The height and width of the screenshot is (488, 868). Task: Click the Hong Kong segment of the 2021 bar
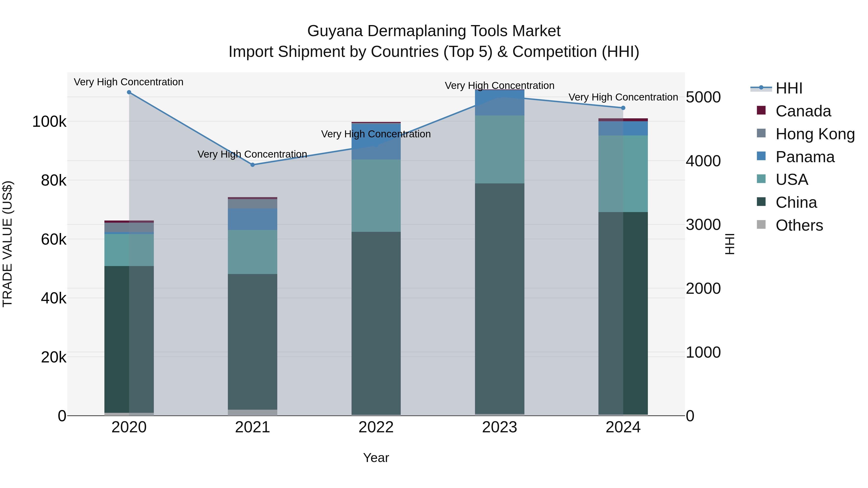pos(253,204)
